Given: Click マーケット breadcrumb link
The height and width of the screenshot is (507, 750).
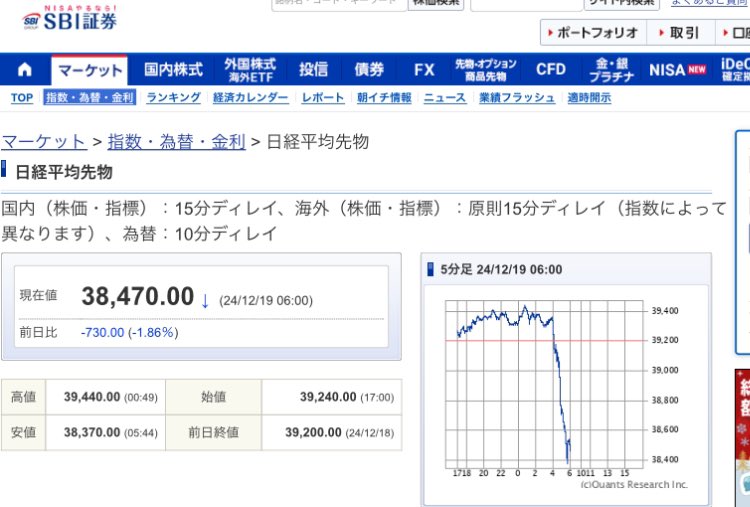Looking at the screenshot, I should point(44,142).
